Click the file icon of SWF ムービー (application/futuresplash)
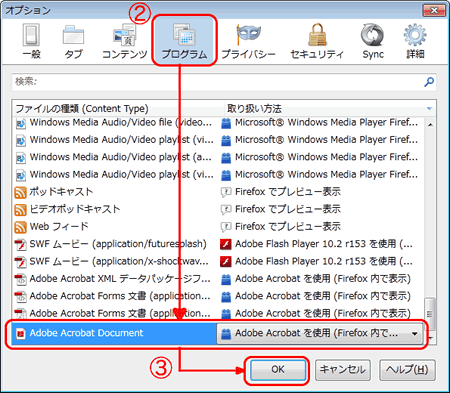The height and width of the screenshot is (393, 450). 20,244
